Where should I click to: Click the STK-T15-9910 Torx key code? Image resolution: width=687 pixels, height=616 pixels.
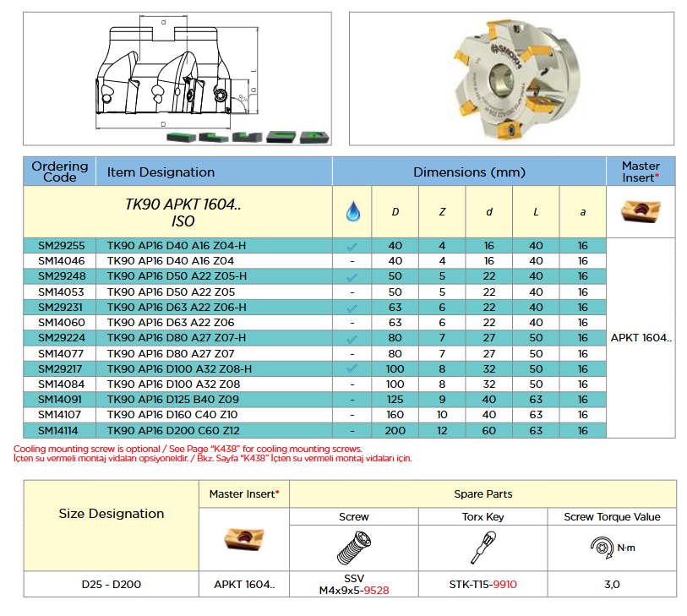click(x=483, y=583)
